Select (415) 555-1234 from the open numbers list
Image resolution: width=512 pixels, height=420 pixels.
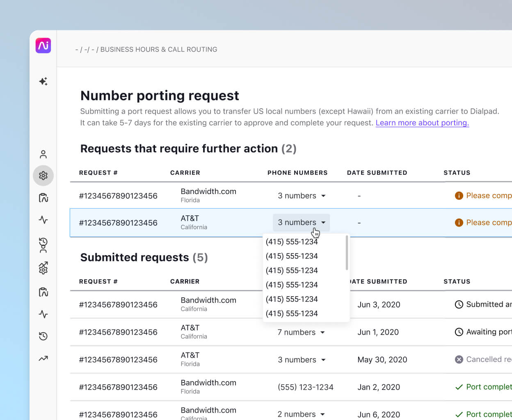(292, 242)
